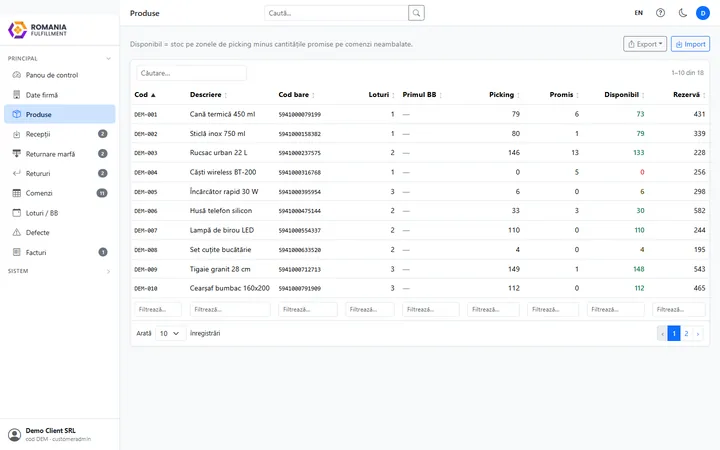Image resolution: width=720 pixels, height=450 pixels.
Task: Click the search magnifier icon
Action: (x=416, y=13)
